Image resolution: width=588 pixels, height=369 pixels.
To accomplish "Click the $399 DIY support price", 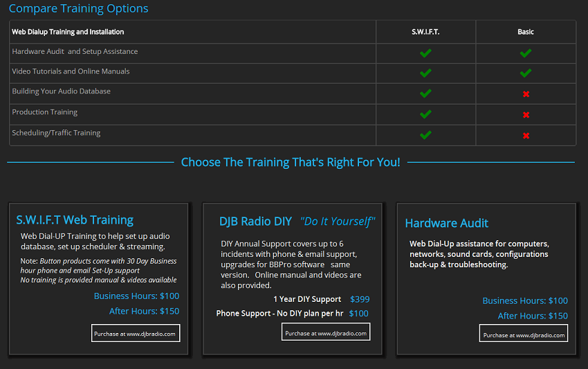I will [360, 299].
